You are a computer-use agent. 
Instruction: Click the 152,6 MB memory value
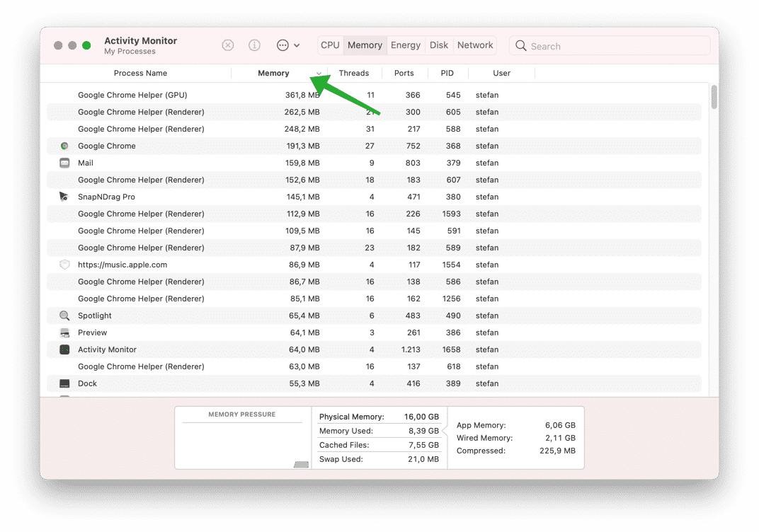(302, 180)
